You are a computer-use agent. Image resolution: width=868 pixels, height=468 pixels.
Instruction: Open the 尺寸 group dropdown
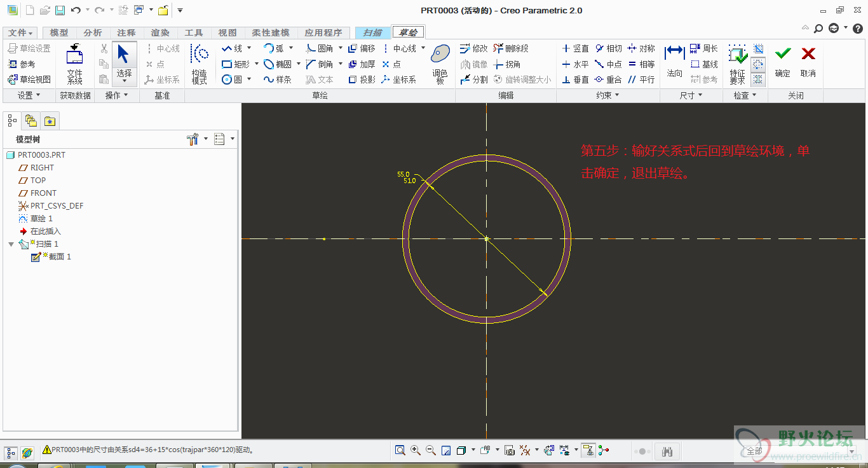691,95
